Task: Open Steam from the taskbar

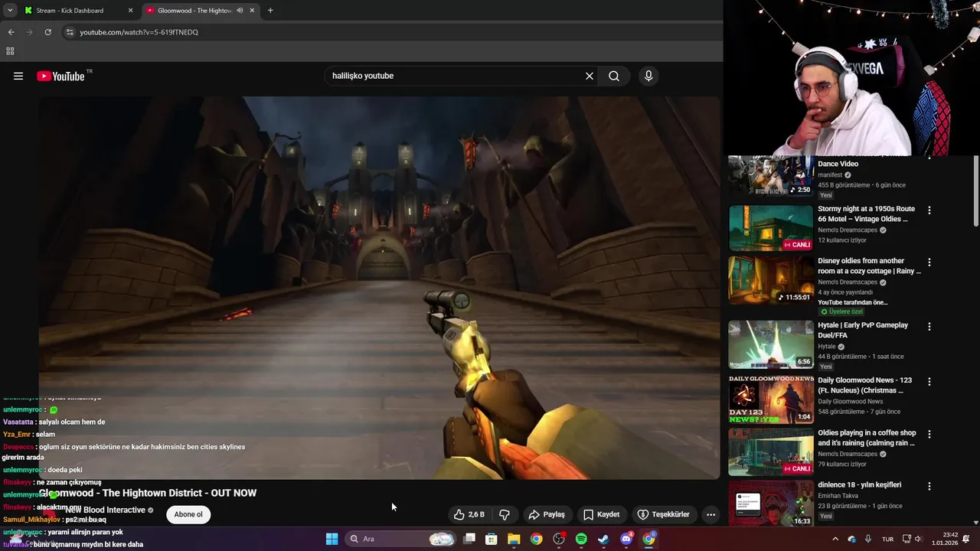Action: point(603,539)
